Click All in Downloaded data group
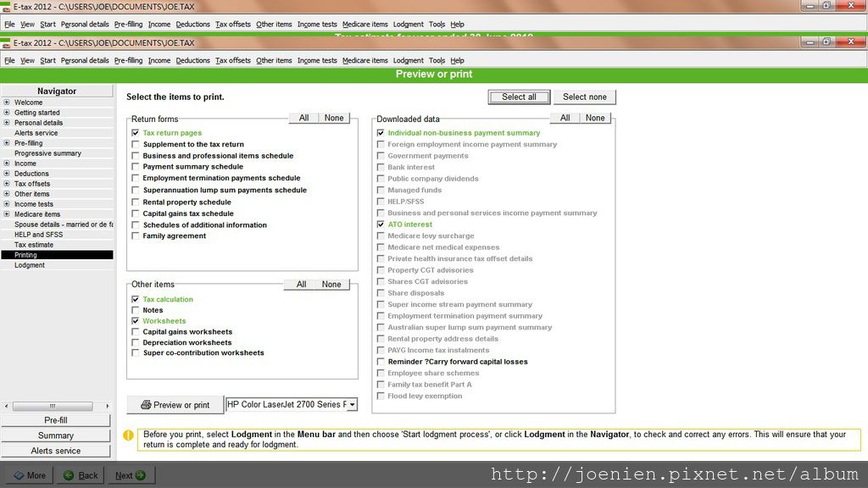Viewport: 868px width, 488px height. [x=565, y=118]
